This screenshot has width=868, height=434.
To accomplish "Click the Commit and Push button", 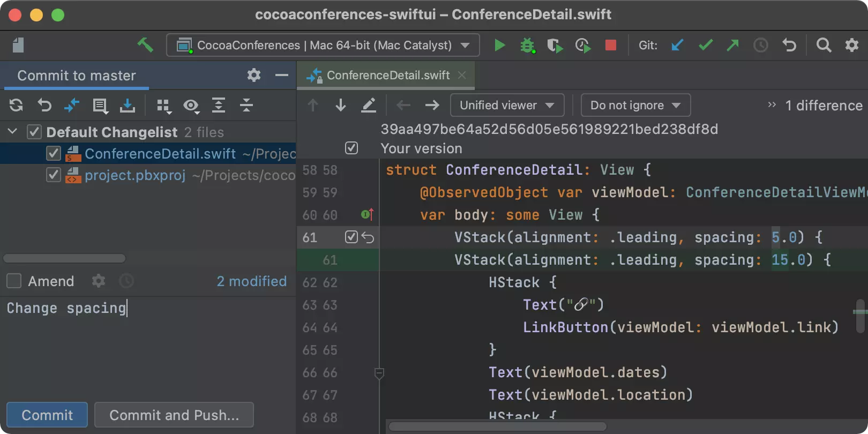I will [174, 415].
